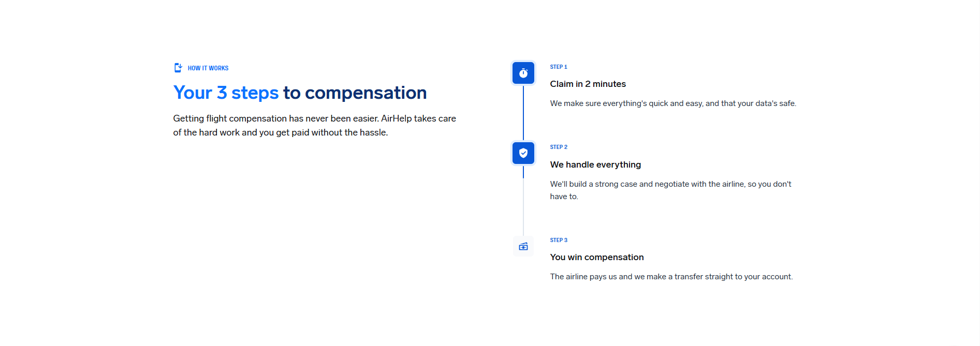Click the 'airline pays us' description text
980x346 pixels.
pyautogui.click(x=671, y=277)
